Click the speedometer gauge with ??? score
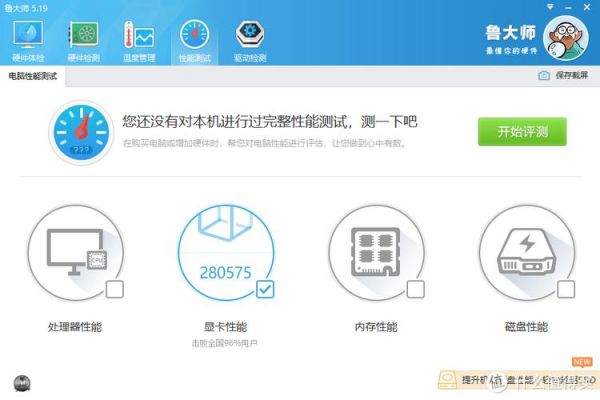600x400 pixels. click(81, 132)
